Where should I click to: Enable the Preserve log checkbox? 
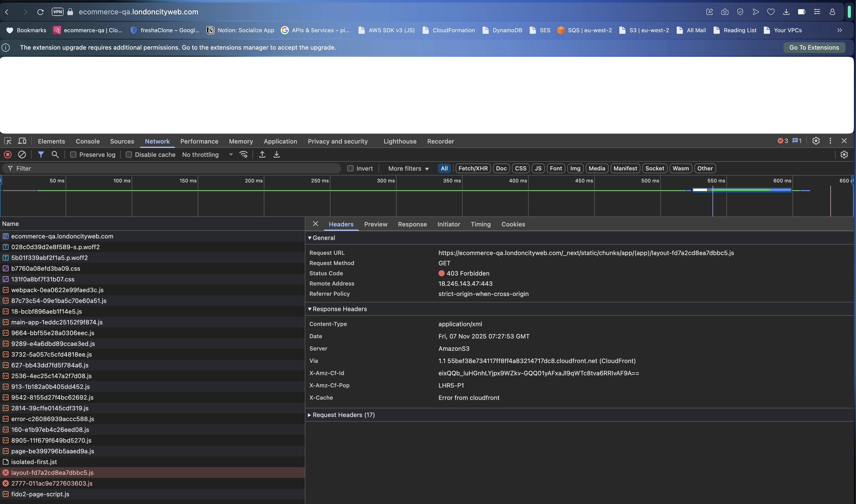(x=73, y=155)
